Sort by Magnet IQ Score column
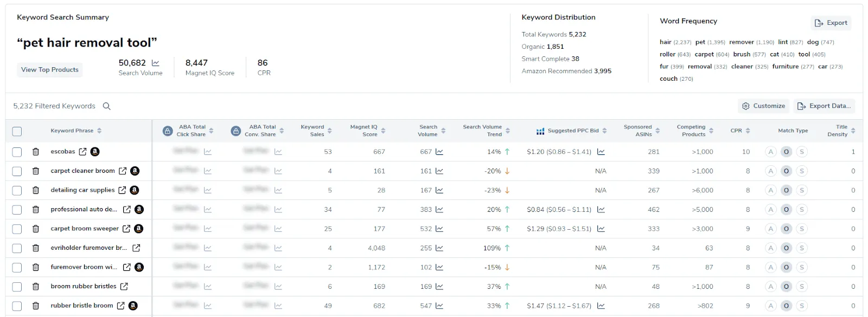This screenshot has height=317, width=868. (383, 131)
